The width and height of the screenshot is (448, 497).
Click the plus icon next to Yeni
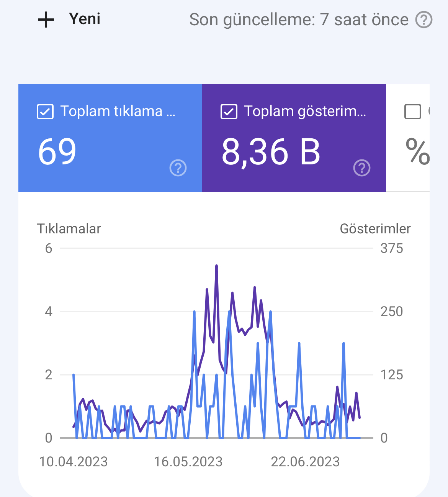tap(46, 20)
